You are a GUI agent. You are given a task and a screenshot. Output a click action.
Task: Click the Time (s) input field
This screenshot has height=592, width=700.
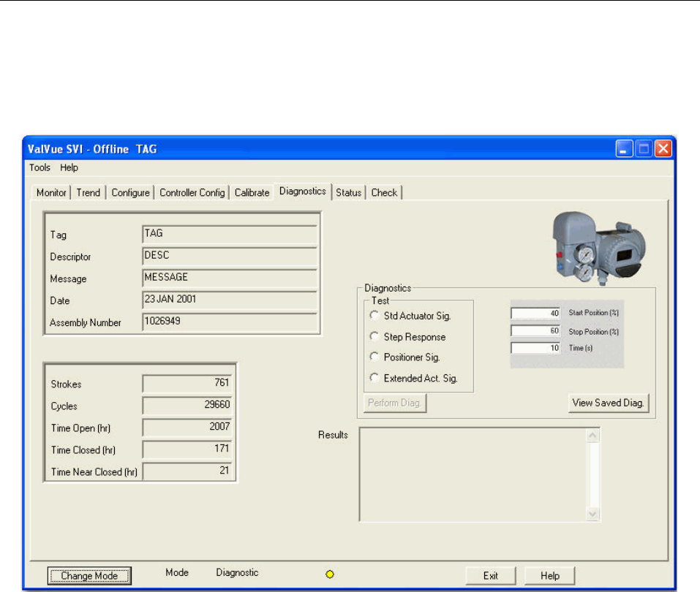(535, 348)
